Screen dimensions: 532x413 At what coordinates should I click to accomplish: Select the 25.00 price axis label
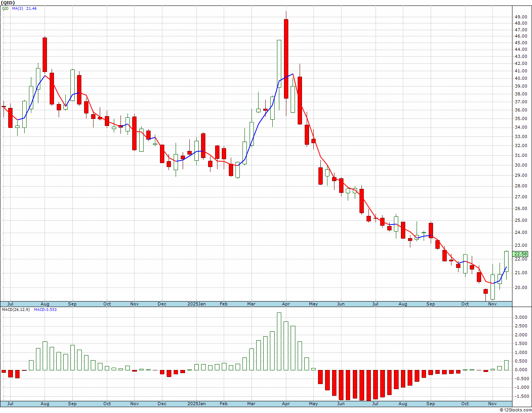pos(521,220)
